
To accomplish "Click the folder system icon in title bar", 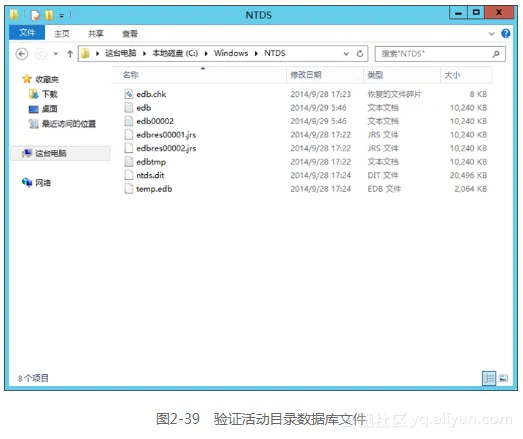I will click(14, 15).
